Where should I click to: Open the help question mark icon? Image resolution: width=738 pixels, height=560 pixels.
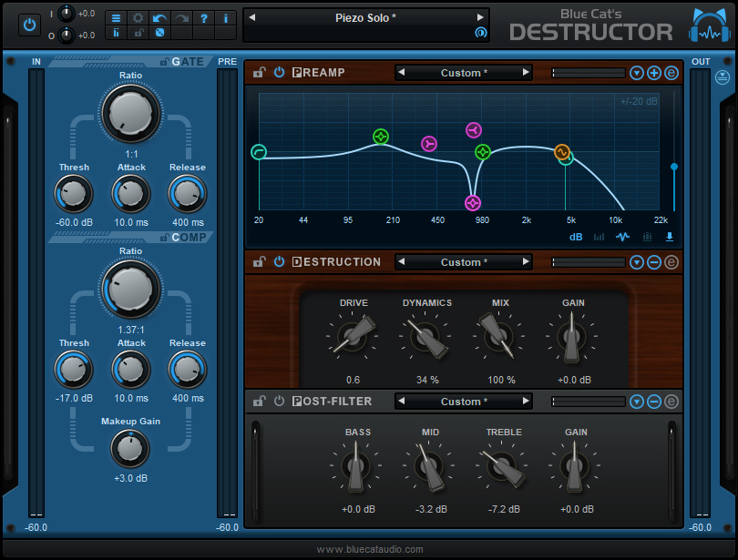pos(203,18)
